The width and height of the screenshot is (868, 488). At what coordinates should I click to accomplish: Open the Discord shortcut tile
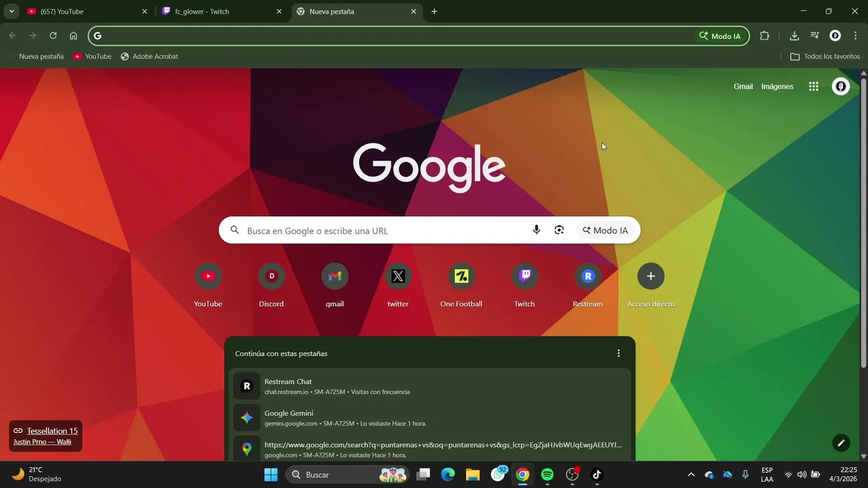(x=271, y=285)
